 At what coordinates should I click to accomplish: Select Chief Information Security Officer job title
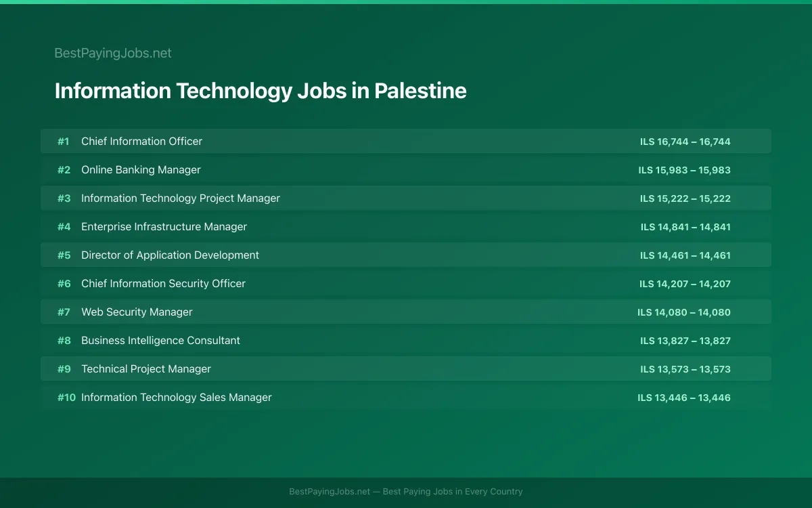163,284
